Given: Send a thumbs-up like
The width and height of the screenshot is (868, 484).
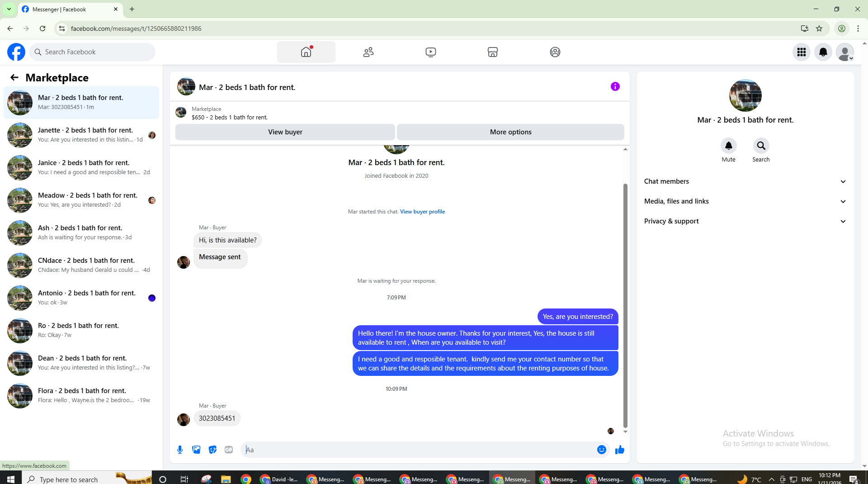Looking at the screenshot, I should click(620, 450).
